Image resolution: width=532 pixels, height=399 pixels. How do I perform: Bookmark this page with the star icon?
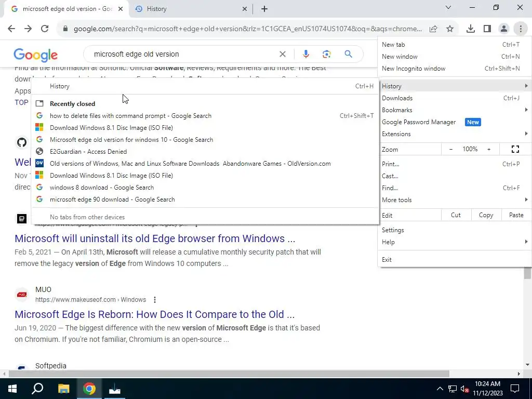pos(450,29)
